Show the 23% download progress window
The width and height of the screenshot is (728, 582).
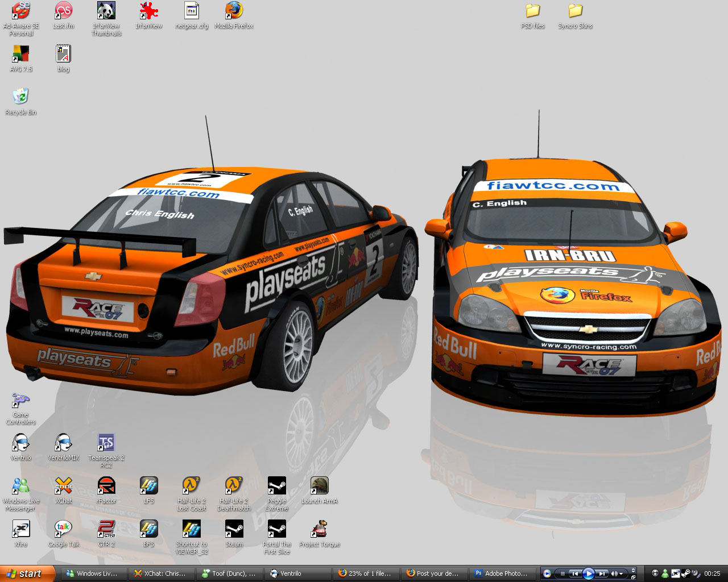click(x=365, y=573)
